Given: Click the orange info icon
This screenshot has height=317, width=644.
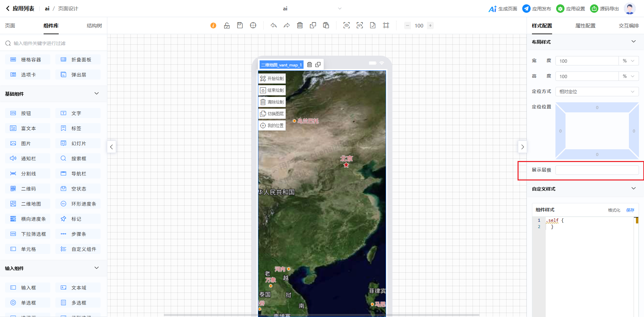Looking at the screenshot, I should click(x=213, y=25).
